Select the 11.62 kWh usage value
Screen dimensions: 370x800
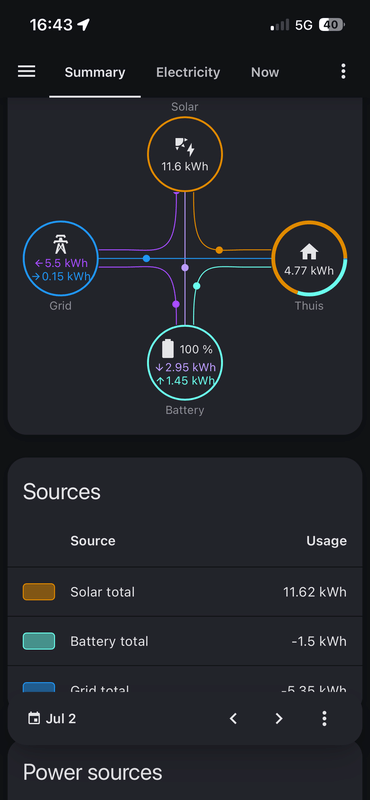pos(315,592)
